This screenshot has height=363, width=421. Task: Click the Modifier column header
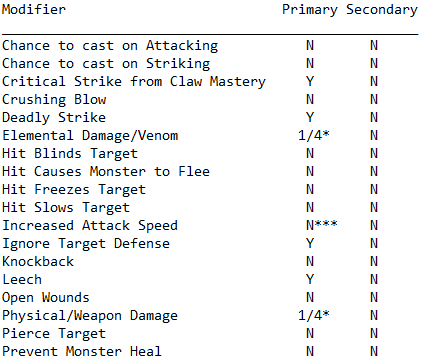click(34, 9)
